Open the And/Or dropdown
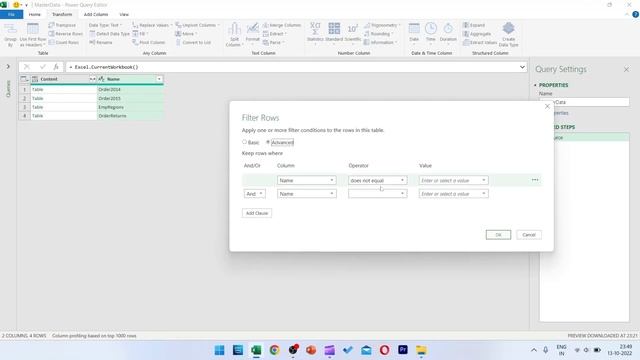This screenshot has width=640, height=360. click(x=254, y=194)
